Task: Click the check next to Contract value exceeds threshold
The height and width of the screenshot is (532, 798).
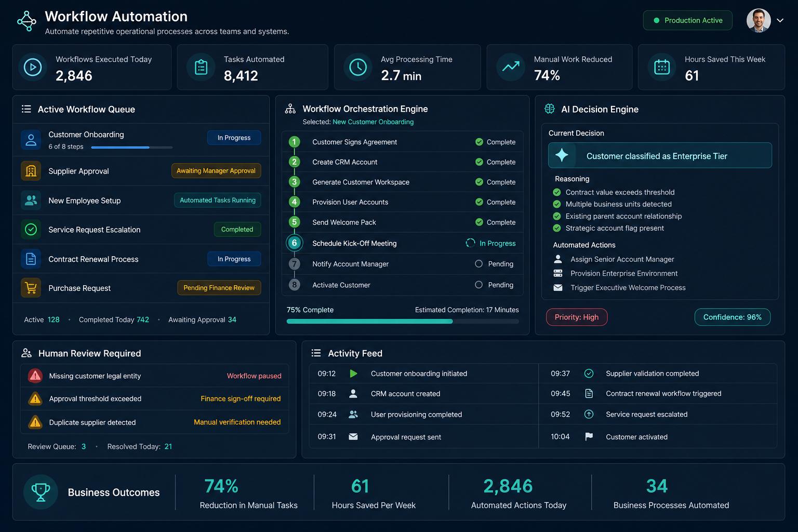Action: click(x=557, y=192)
